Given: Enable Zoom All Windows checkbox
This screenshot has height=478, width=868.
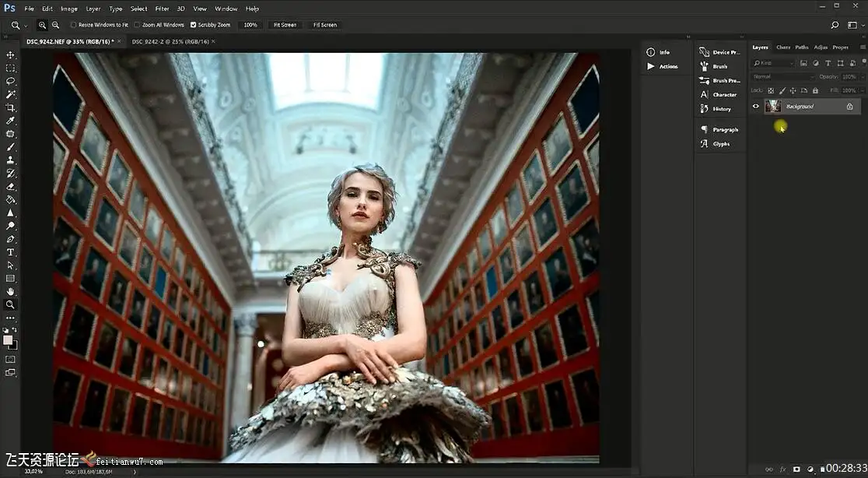Looking at the screenshot, I should click(138, 25).
